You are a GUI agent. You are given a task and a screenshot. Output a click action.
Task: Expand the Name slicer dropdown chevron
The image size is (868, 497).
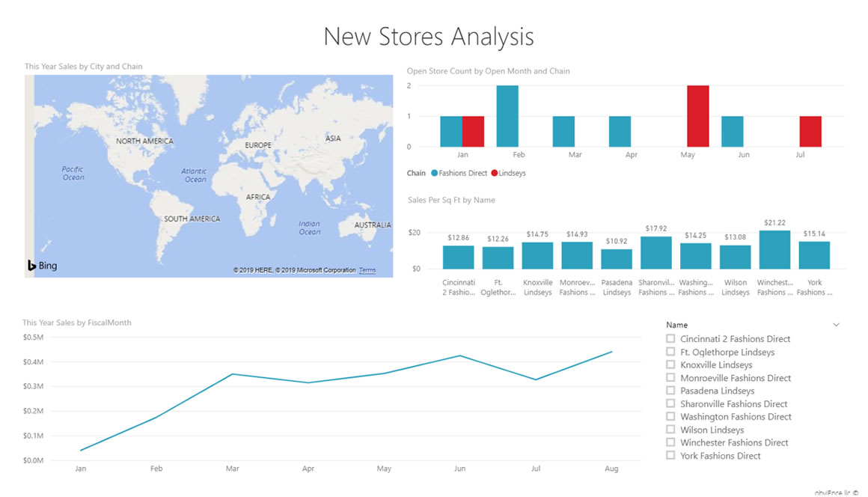pyautogui.click(x=836, y=325)
